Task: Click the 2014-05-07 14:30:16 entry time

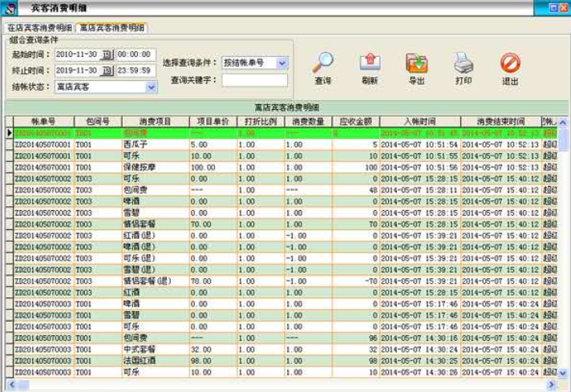Action: (x=420, y=338)
